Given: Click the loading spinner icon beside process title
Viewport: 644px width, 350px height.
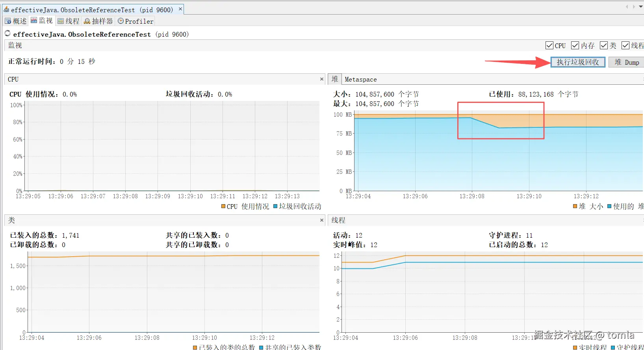Looking at the screenshot, I should pos(7,34).
